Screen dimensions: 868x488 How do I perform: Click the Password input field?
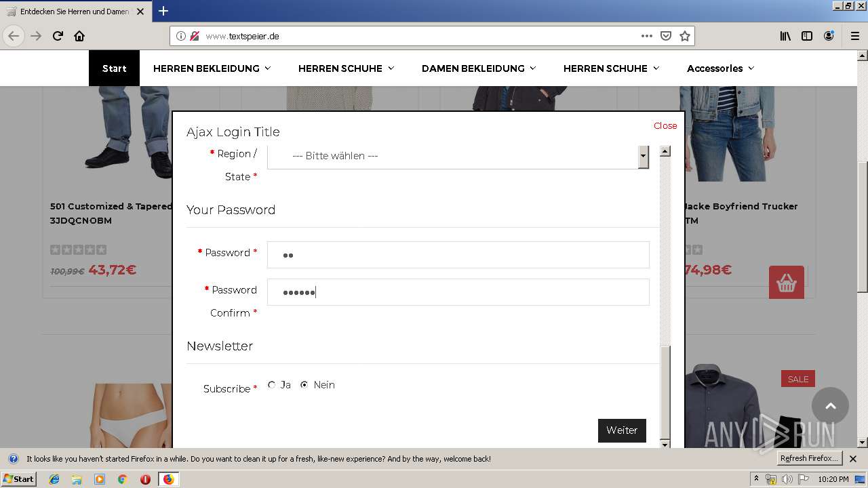[458, 255]
